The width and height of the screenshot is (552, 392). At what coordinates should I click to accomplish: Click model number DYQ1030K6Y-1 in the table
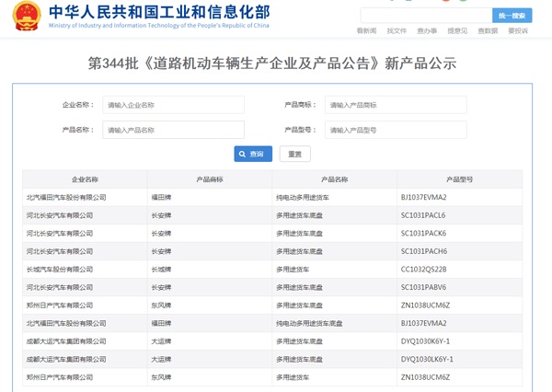[426, 341]
